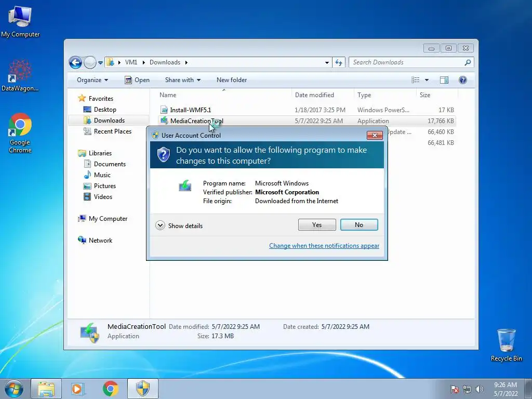Screen dimensions: 532x399
Task: Click Yes in the User Account Control dialog
Action: [317, 224]
